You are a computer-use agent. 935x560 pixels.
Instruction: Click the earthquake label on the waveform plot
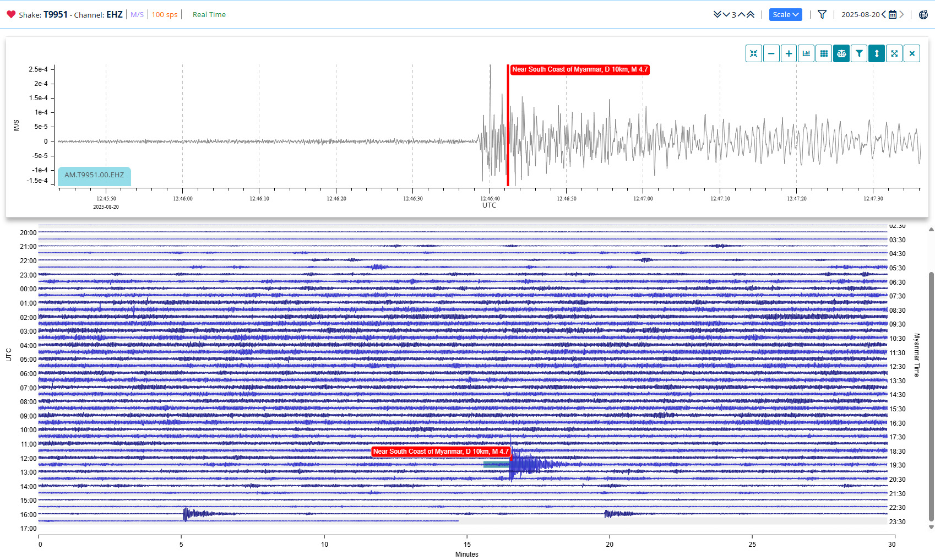(580, 69)
